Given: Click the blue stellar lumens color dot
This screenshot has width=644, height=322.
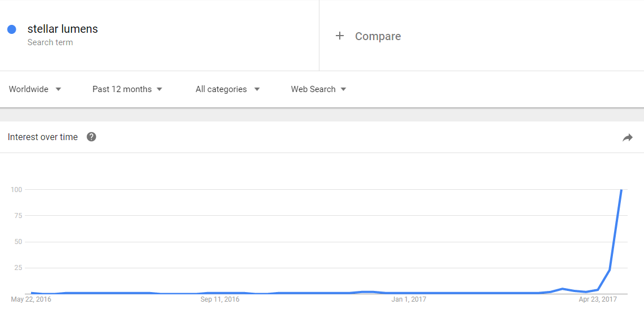Looking at the screenshot, I should [x=11, y=29].
